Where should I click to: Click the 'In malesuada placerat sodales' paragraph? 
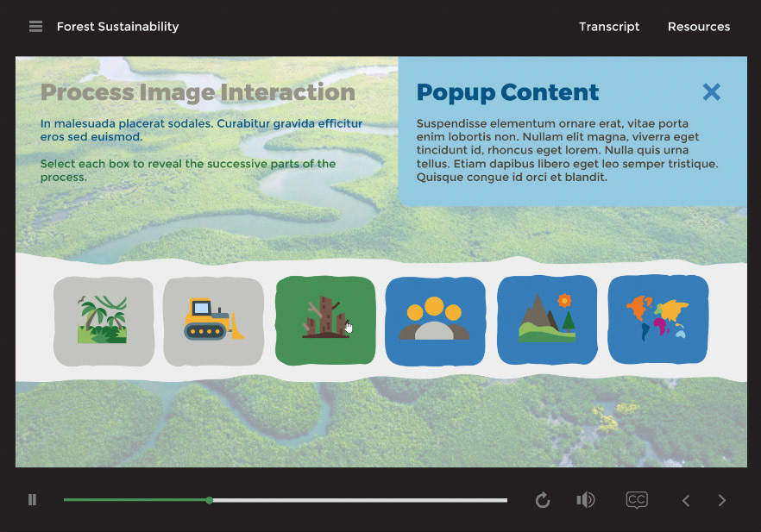point(201,130)
